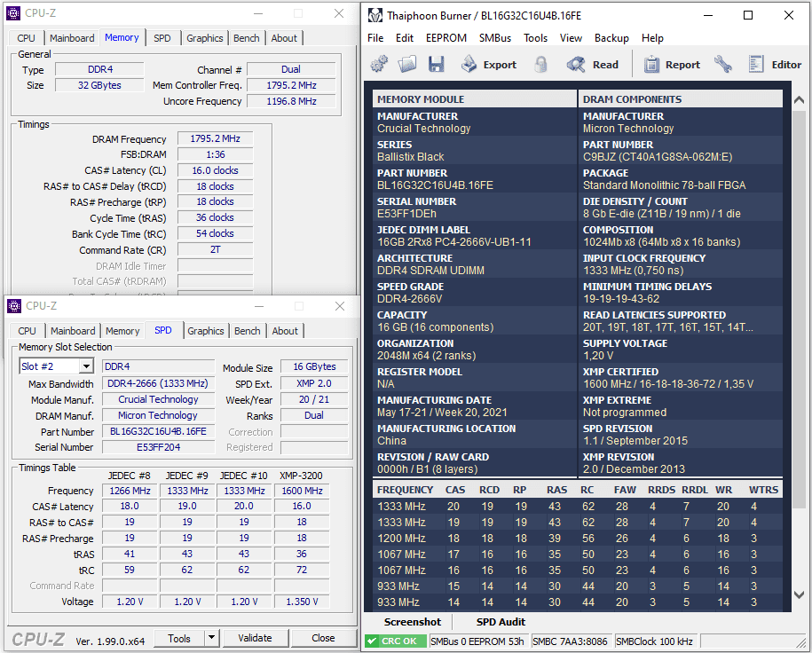Viewport: 812px width, 653px height.
Task: Click the XMP-3200 column header in Timings Table
Action: 301,476
